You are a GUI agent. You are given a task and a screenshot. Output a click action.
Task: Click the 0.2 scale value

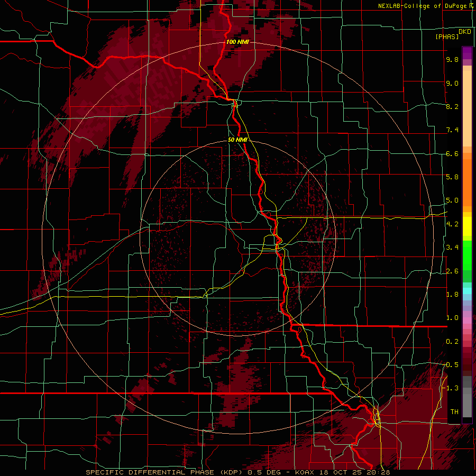(452, 342)
